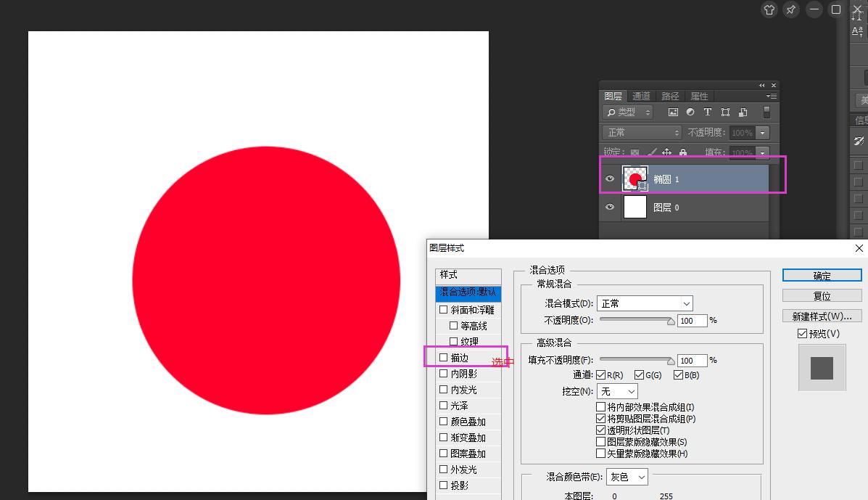Open the 挖空 knockout dropdown
This screenshot has width=868, height=500.
(617, 391)
